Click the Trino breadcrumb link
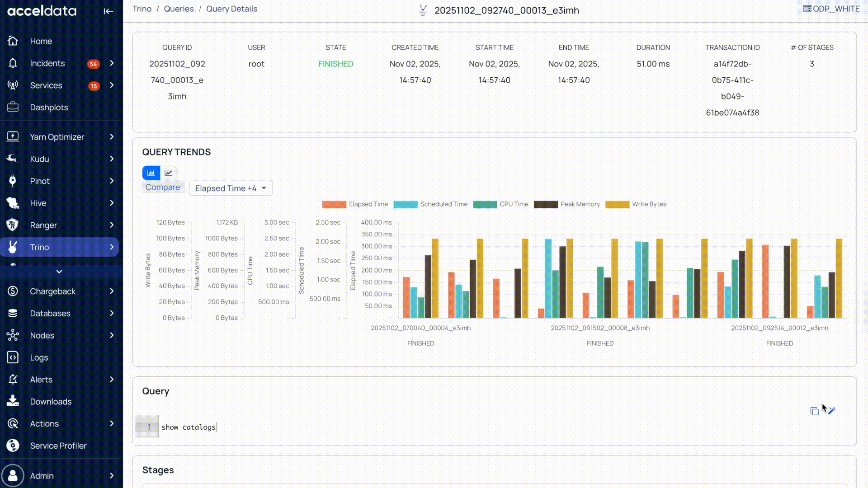 pos(142,9)
